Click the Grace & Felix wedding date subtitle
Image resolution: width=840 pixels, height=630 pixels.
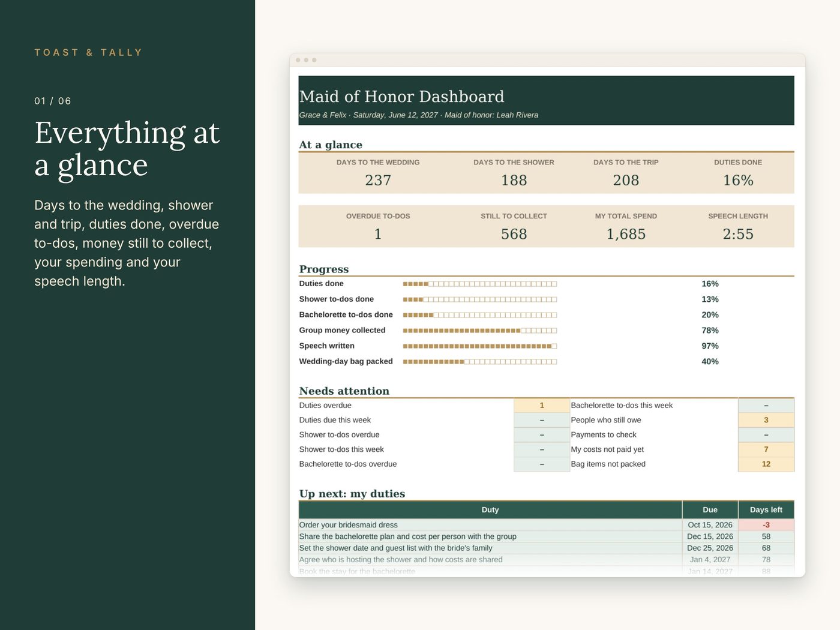point(419,115)
